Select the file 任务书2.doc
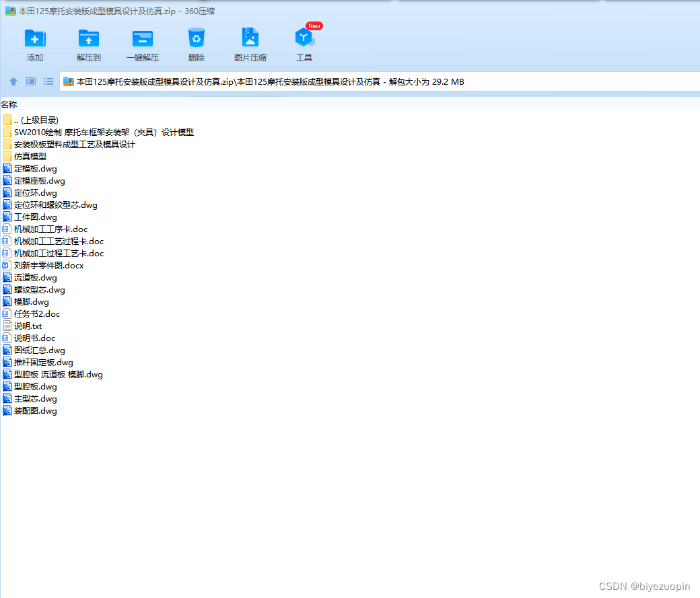 37,313
